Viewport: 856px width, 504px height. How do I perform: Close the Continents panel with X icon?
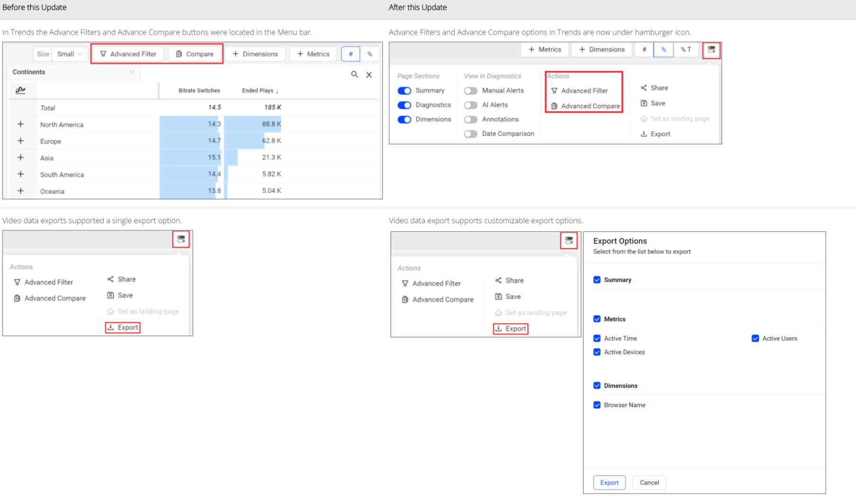coord(369,75)
